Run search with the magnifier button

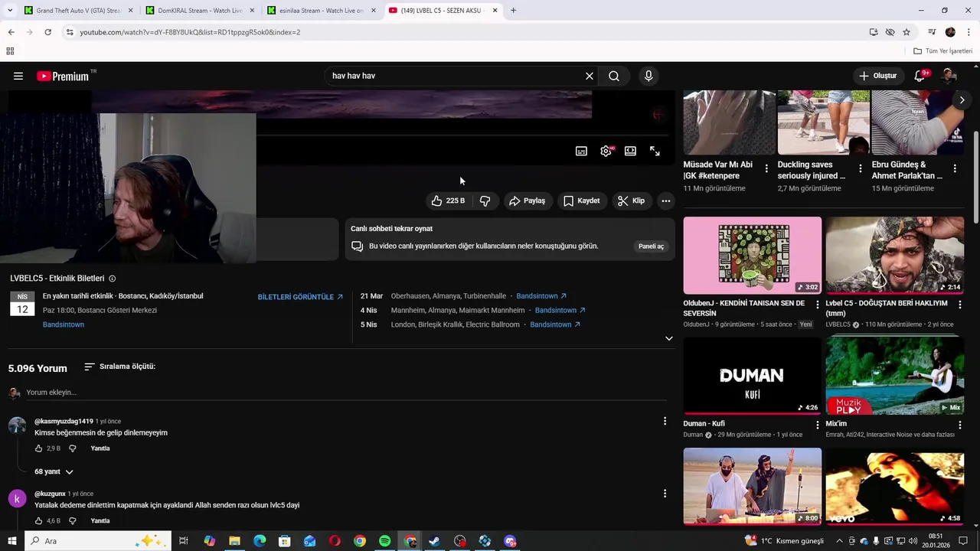(x=614, y=76)
